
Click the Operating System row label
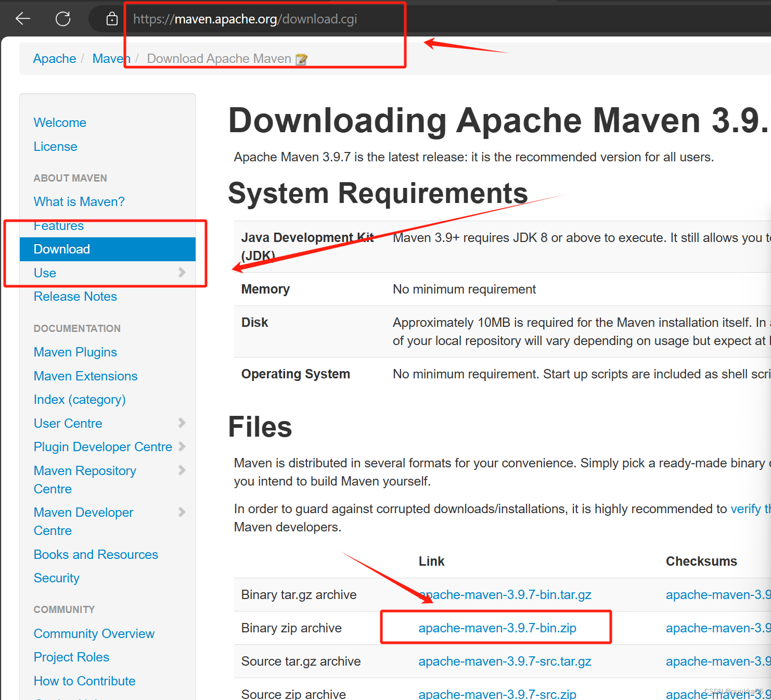[295, 374]
